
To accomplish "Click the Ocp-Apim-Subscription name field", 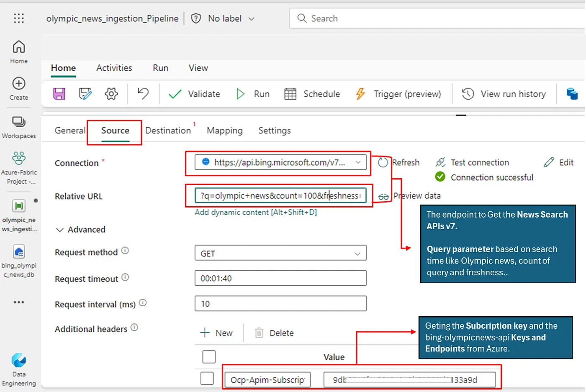I will click(267, 380).
